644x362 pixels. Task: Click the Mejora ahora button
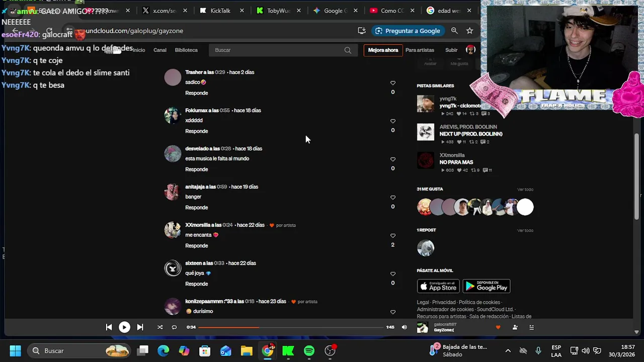point(383,50)
